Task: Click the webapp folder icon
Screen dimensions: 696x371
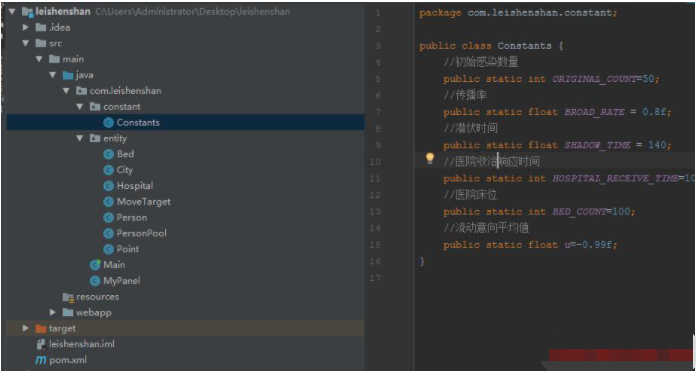Action: click(68, 312)
